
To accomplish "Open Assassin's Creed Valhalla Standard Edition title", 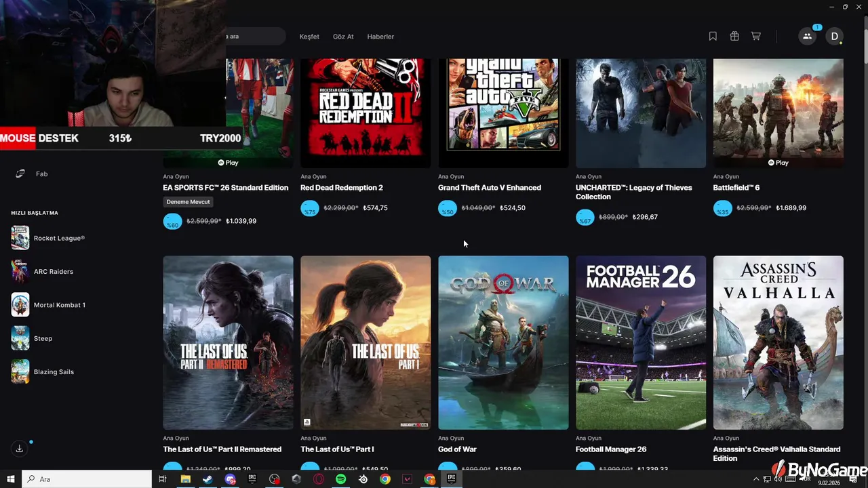I will [776, 453].
